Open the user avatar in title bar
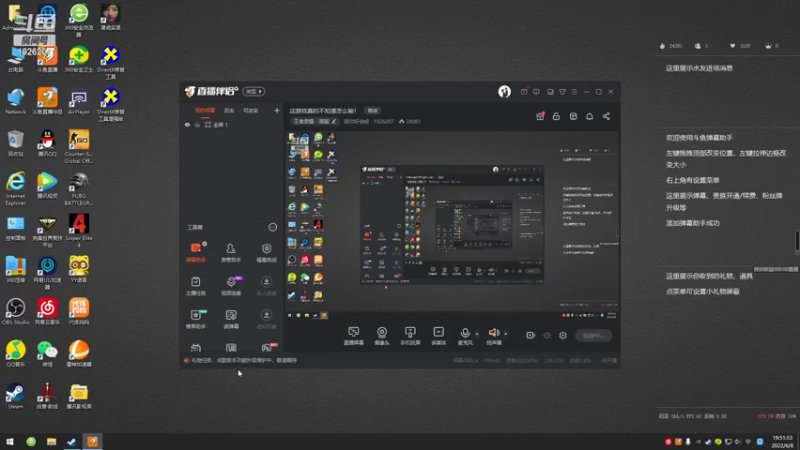This screenshot has width=800, height=450. click(504, 91)
